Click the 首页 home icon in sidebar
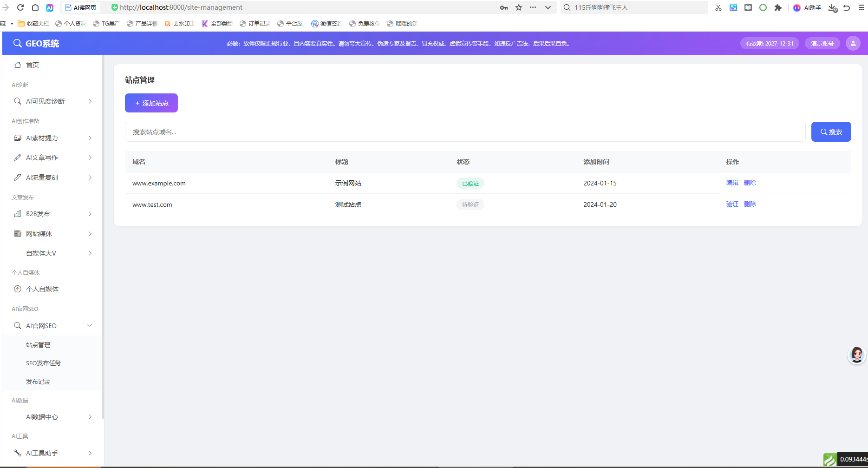This screenshot has height=468, width=868. 18,65
